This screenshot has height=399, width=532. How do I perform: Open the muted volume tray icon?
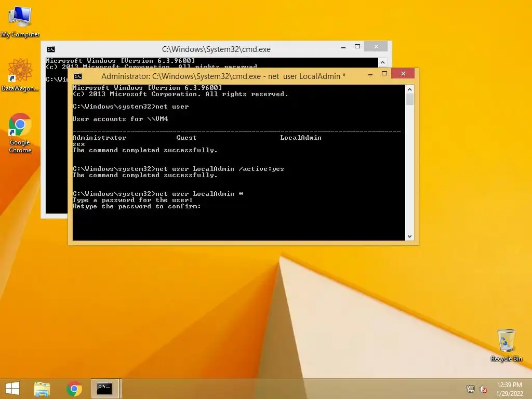coord(483,389)
